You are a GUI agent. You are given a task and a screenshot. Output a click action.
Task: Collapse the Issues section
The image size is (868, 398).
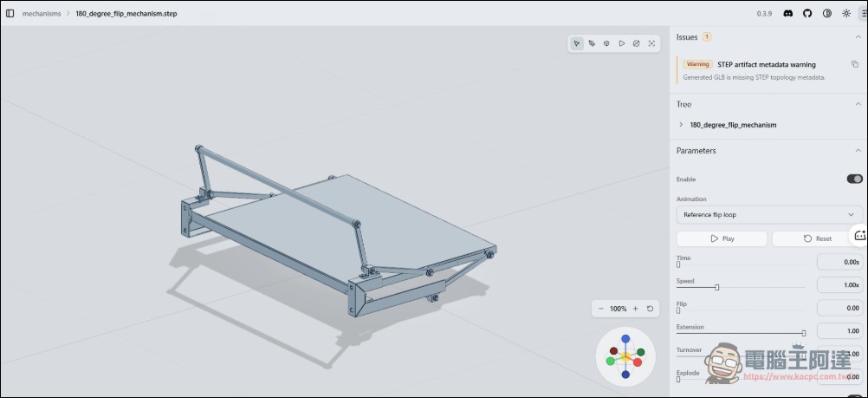[x=858, y=37]
